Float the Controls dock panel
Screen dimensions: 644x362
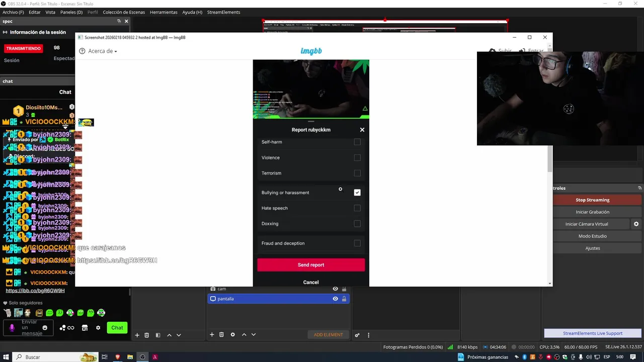click(639, 188)
